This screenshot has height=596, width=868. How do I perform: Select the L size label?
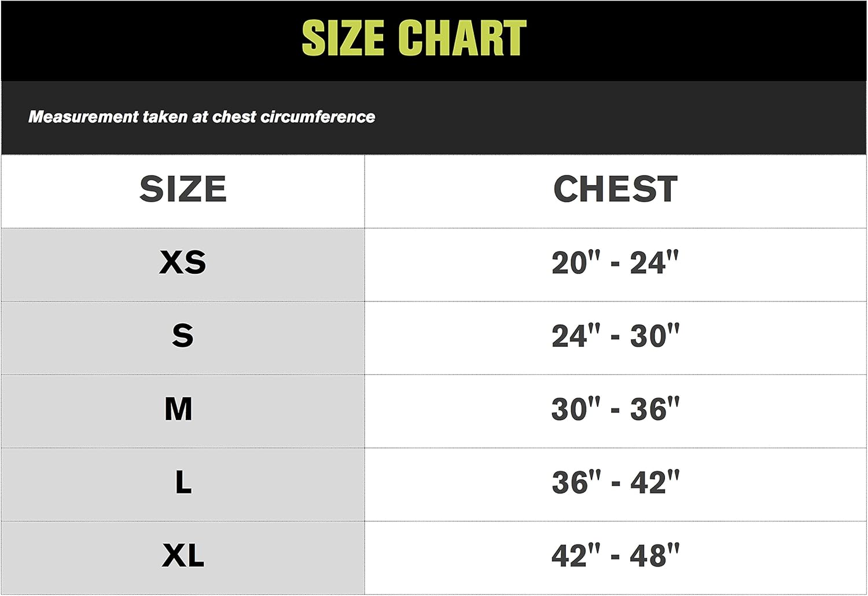point(183,482)
